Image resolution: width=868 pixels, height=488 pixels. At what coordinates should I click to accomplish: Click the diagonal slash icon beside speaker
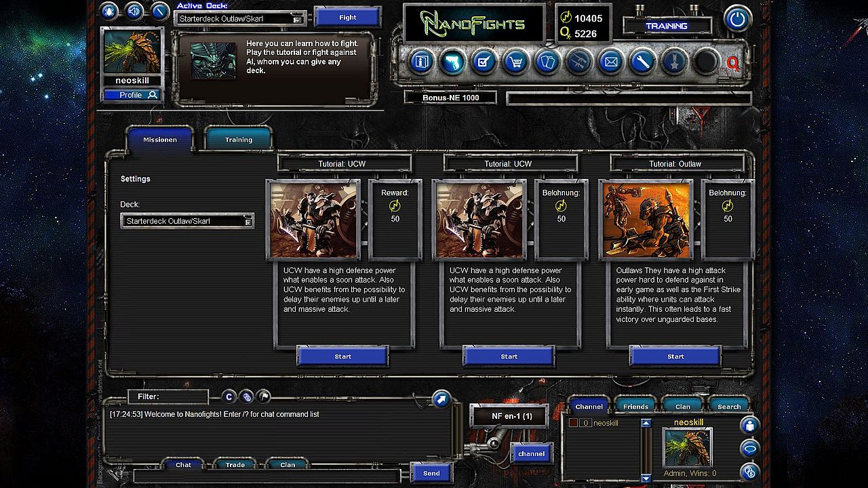[x=159, y=11]
